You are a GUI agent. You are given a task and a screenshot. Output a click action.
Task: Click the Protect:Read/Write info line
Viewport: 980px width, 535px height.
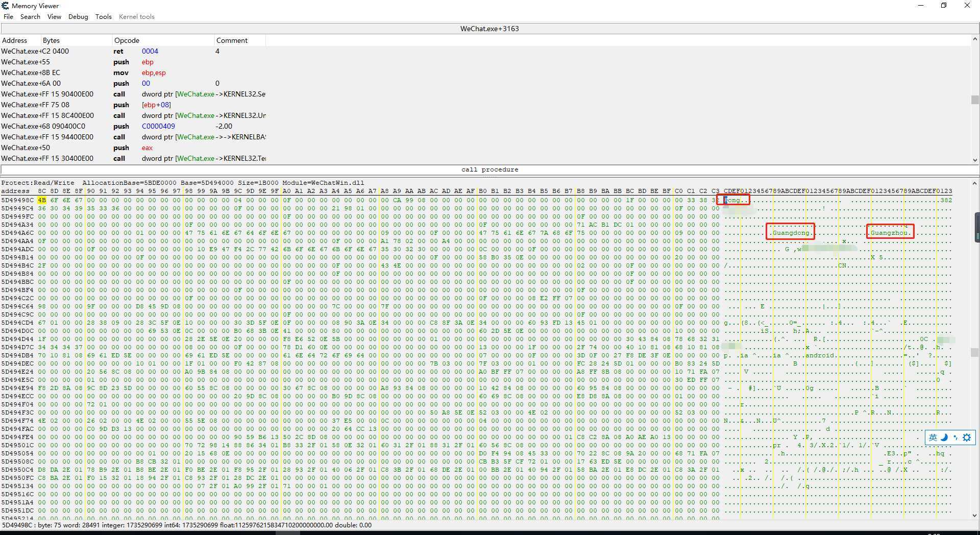(183, 183)
